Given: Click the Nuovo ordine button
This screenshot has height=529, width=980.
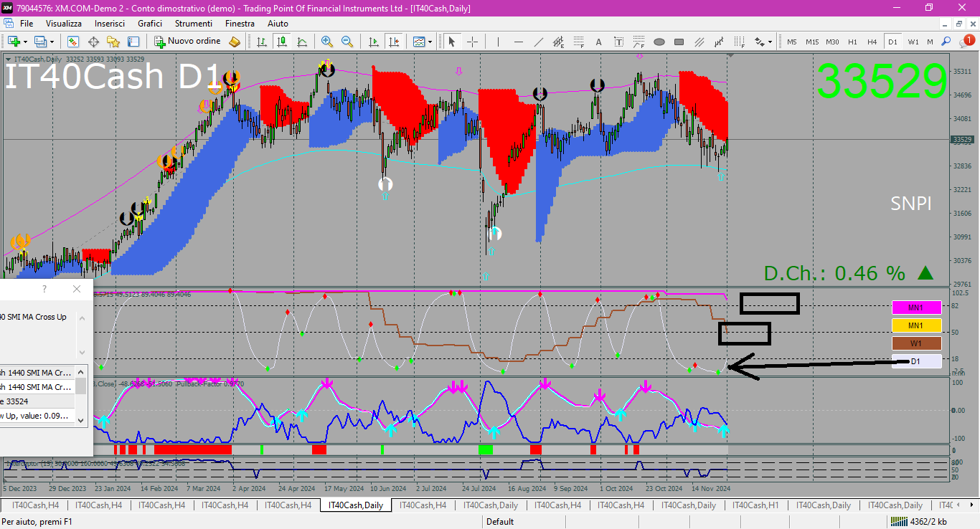Looking at the screenshot, I should tap(189, 42).
